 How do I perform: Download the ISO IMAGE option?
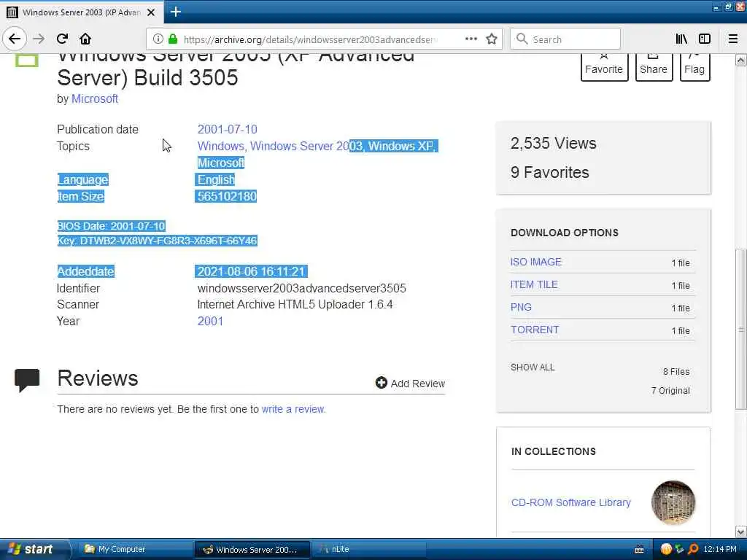pos(536,262)
